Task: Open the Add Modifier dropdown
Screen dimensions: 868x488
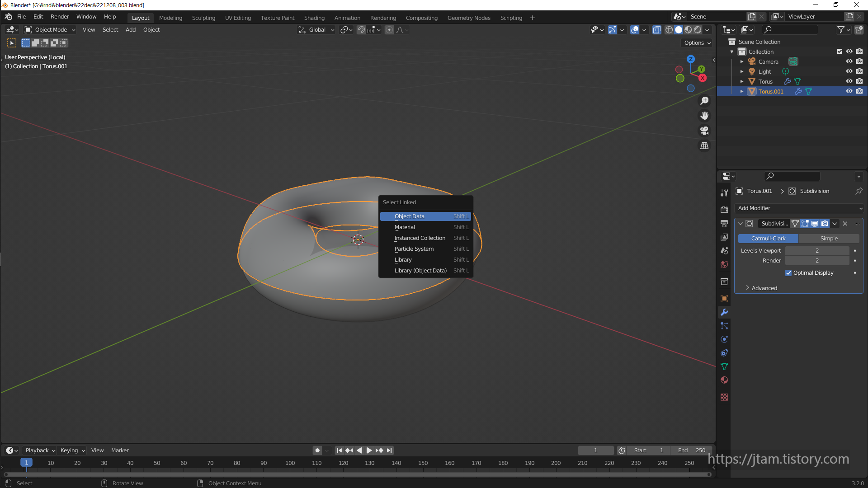Action: (x=799, y=208)
